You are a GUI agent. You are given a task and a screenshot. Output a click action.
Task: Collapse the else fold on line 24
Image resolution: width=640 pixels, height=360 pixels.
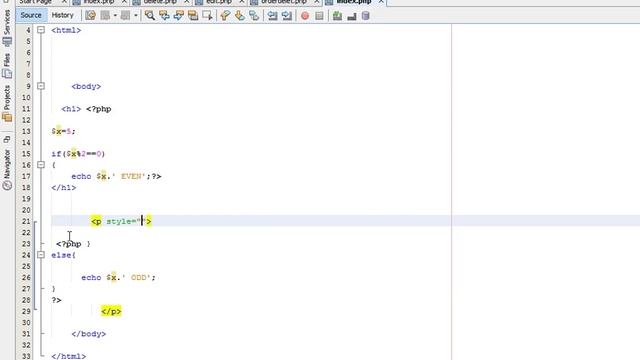41,255
